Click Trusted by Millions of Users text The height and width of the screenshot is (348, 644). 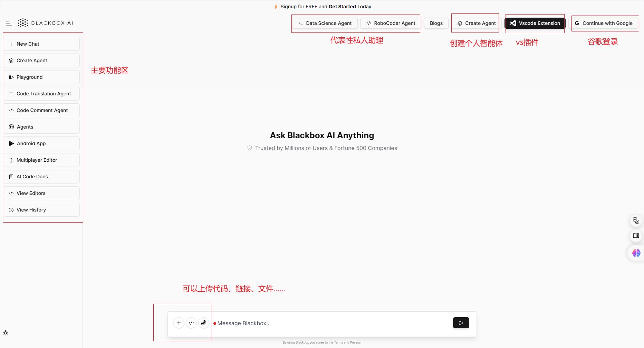point(326,148)
